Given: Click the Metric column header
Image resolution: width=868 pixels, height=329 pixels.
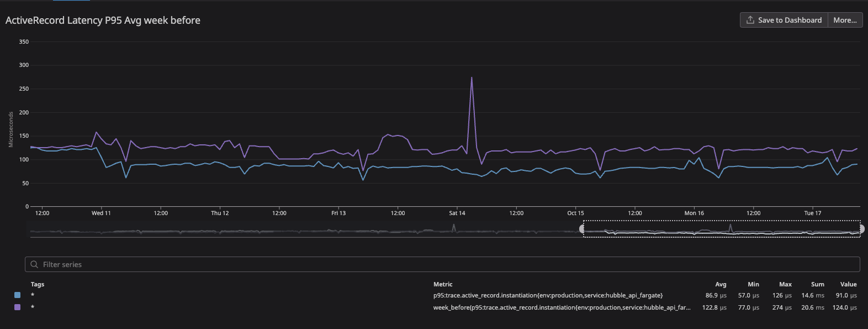Looking at the screenshot, I should pos(443,284).
